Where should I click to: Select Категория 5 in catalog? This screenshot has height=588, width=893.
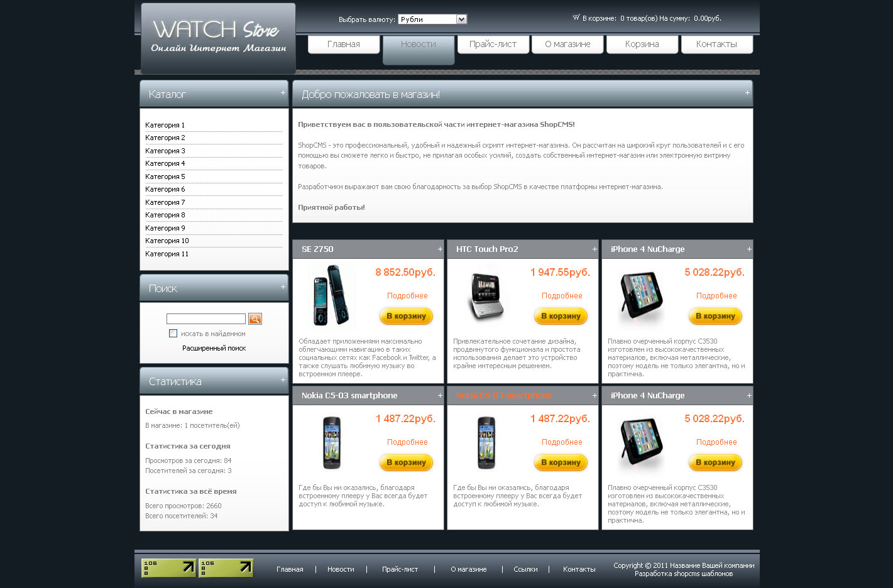pyautogui.click(x=165, y=177)
